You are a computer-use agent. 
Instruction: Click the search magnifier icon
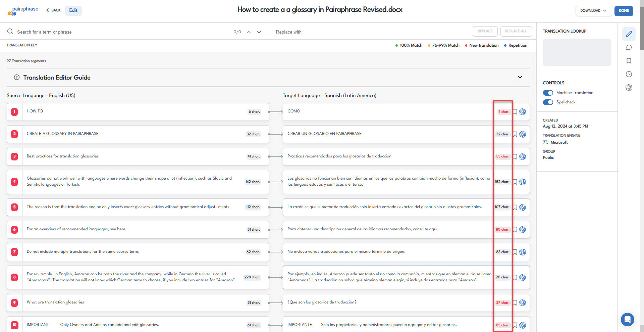point(10,31)
